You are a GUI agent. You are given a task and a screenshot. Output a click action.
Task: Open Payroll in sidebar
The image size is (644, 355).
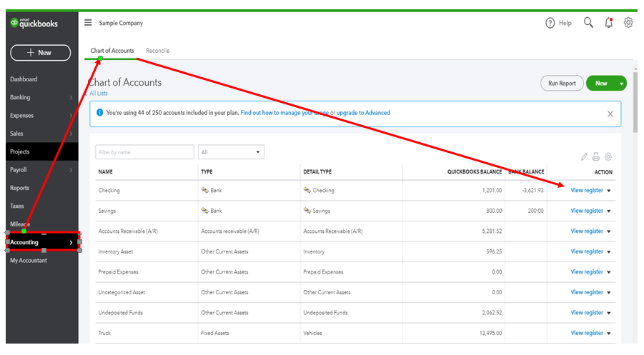pyautogui.click(x=19, y=169)
